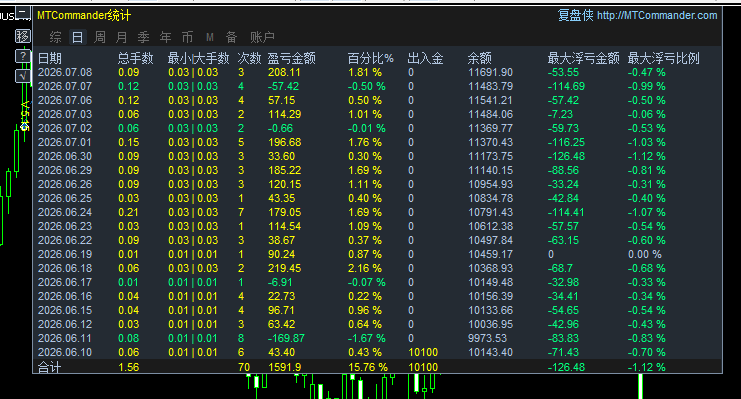Click the -1.12 % total drawdown ratio
This screenshot has width=741, height=399.
pyautogui.click(x=646, y=367)
